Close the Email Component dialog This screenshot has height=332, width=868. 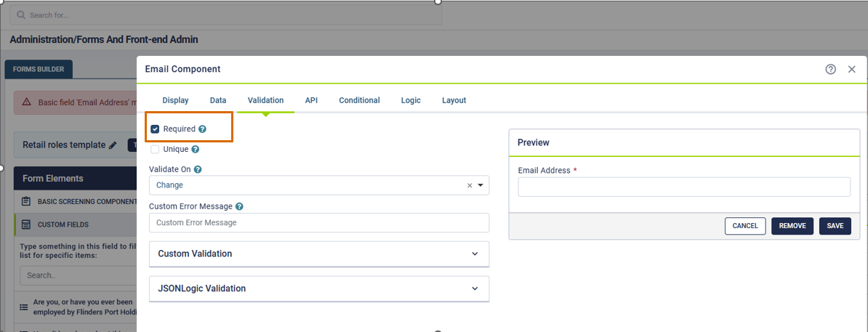(x=852, y=69)
